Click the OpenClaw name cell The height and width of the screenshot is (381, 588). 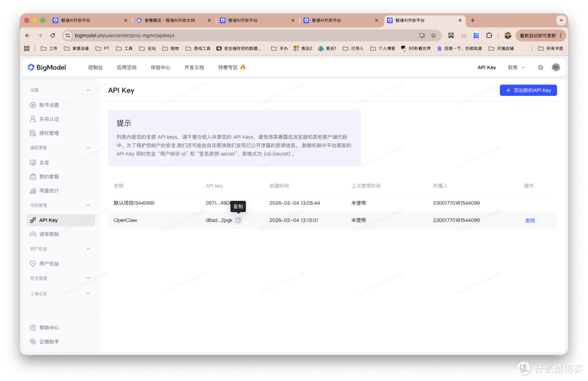tap(125, 220)
